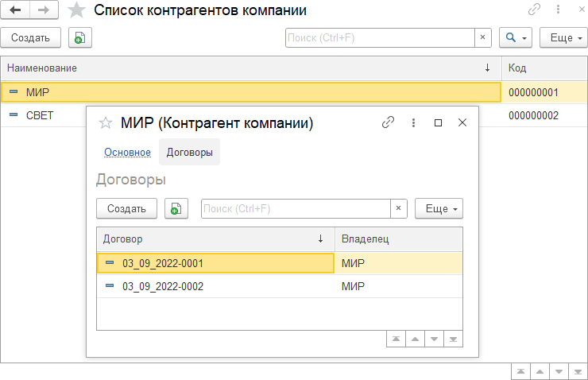Viewport: 588px width, 380px height.
Task: Open the three-dot menu of the main window
Action: point(558,10)
